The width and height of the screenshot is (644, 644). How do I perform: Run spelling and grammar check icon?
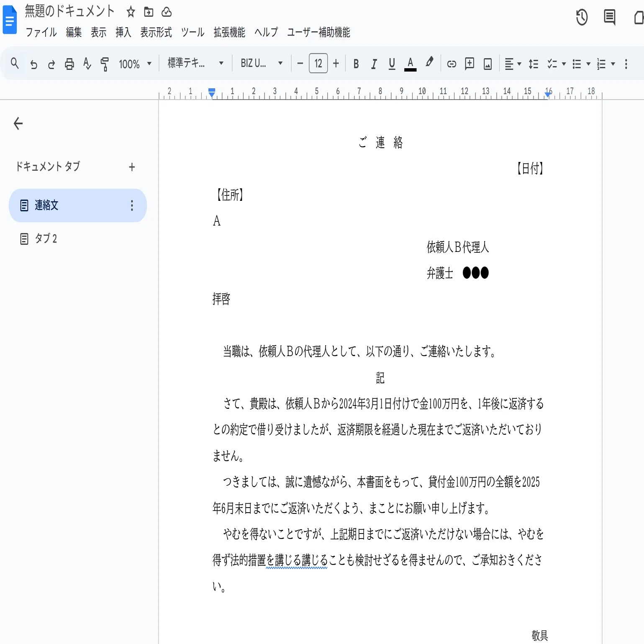pos(87,64)
